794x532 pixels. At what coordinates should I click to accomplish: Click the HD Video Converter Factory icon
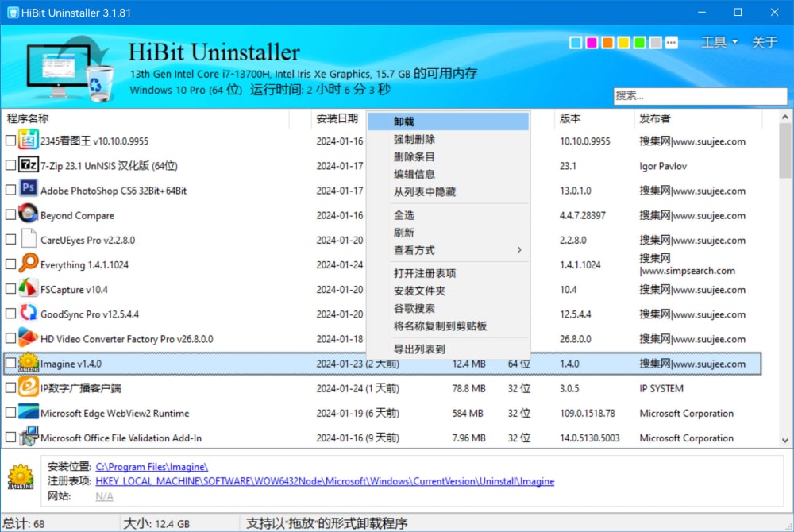point(29,337)
